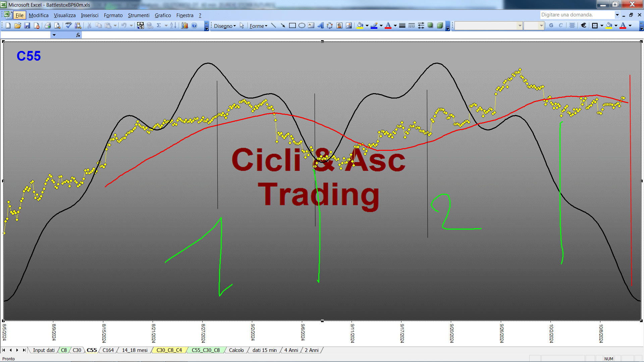Open the Inserisci menu
644x362 pixels.
90,15
